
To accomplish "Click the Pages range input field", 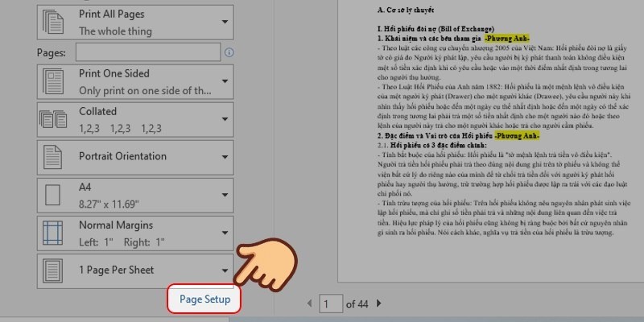I will [x=148, y=52].
